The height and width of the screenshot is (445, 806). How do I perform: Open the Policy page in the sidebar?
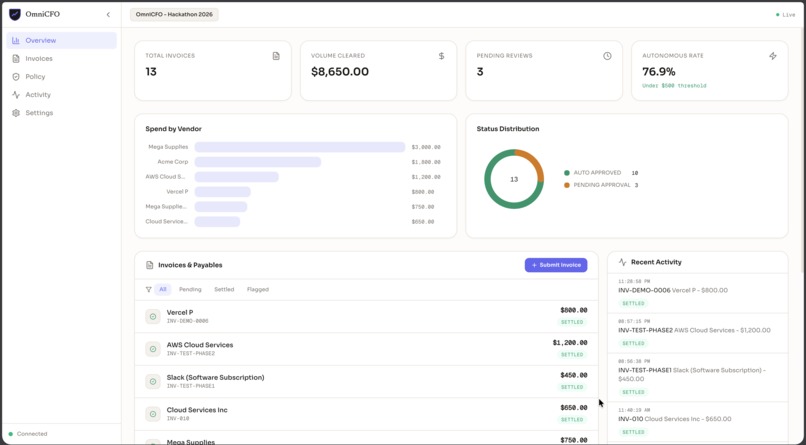click(x=62, y=77)
